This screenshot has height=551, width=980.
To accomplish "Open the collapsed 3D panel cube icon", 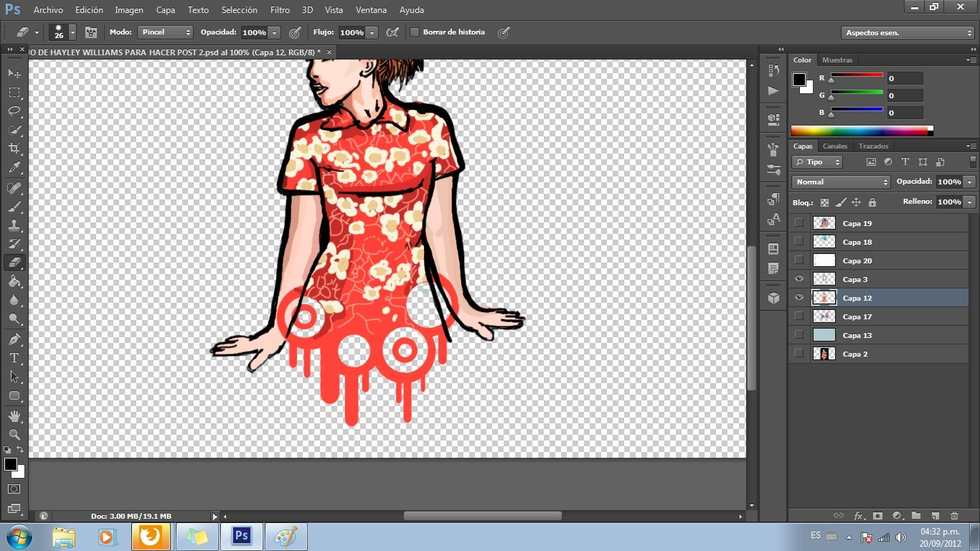I will click(773, 298).
